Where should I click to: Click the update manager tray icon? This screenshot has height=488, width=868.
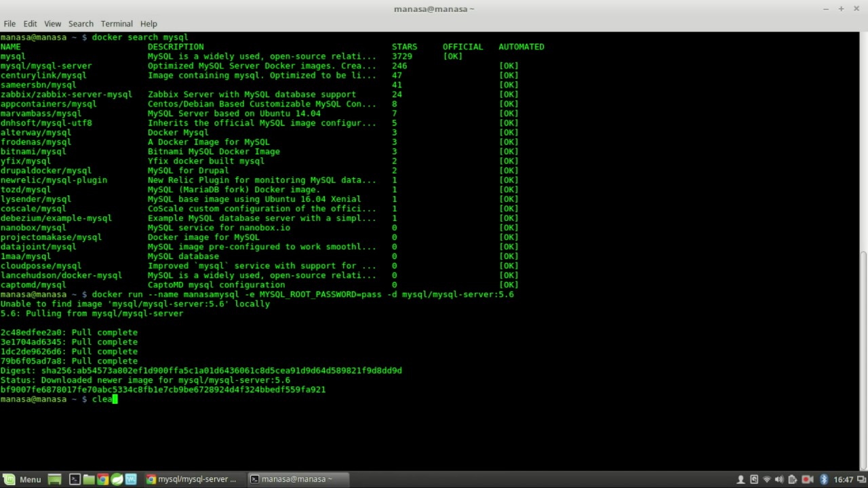(753, 479)
